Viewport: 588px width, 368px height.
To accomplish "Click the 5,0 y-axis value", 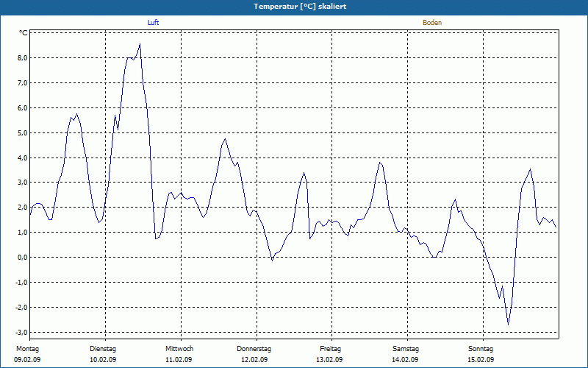I will 21,132.
